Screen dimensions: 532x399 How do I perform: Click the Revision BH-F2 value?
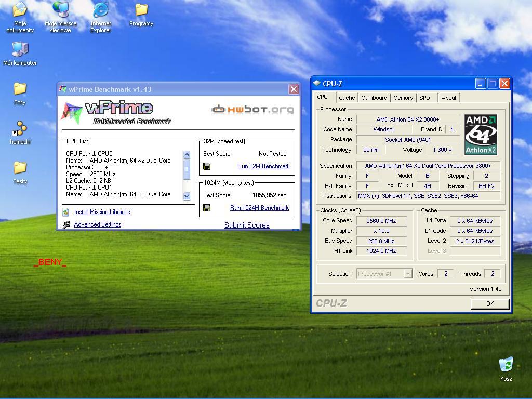[x=486, y=186]
